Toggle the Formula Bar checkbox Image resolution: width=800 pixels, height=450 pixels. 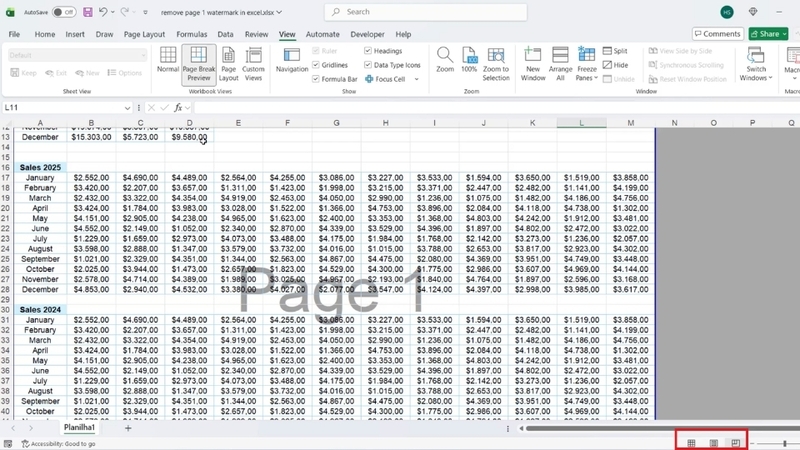[316, 79]
